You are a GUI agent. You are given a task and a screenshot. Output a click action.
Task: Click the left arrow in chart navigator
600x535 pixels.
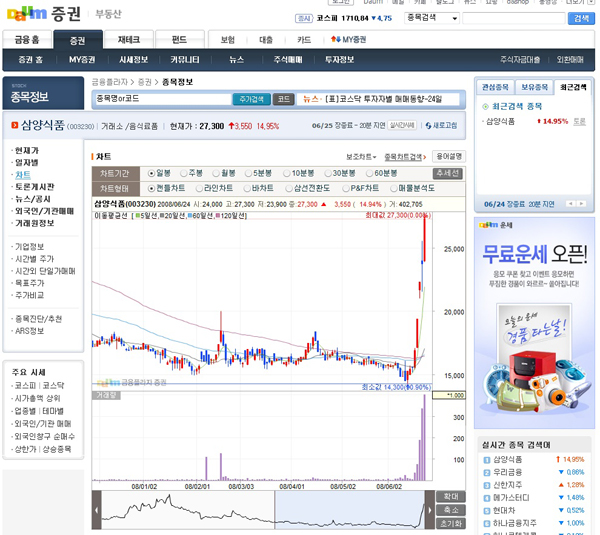pos(96,510)
